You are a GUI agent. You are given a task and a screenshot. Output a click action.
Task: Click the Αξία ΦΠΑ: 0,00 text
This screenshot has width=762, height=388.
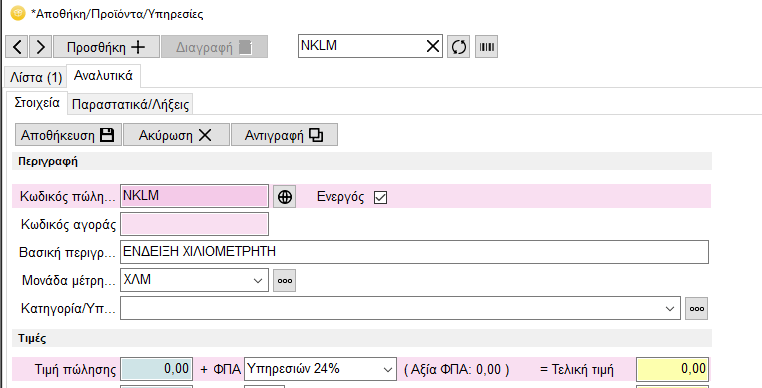coord(457,370)
